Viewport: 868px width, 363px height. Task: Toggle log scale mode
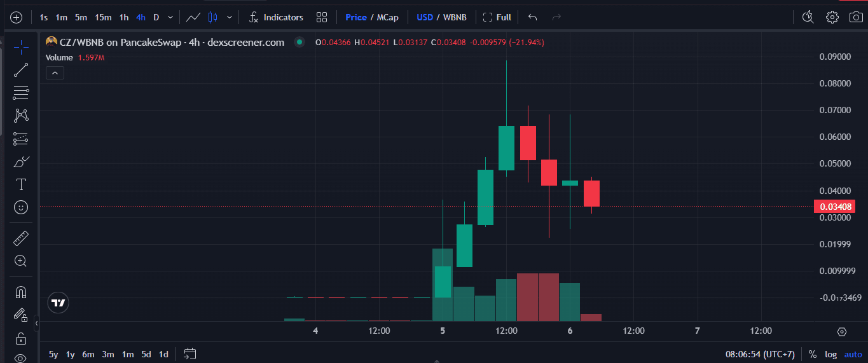[x=831, y=354]
